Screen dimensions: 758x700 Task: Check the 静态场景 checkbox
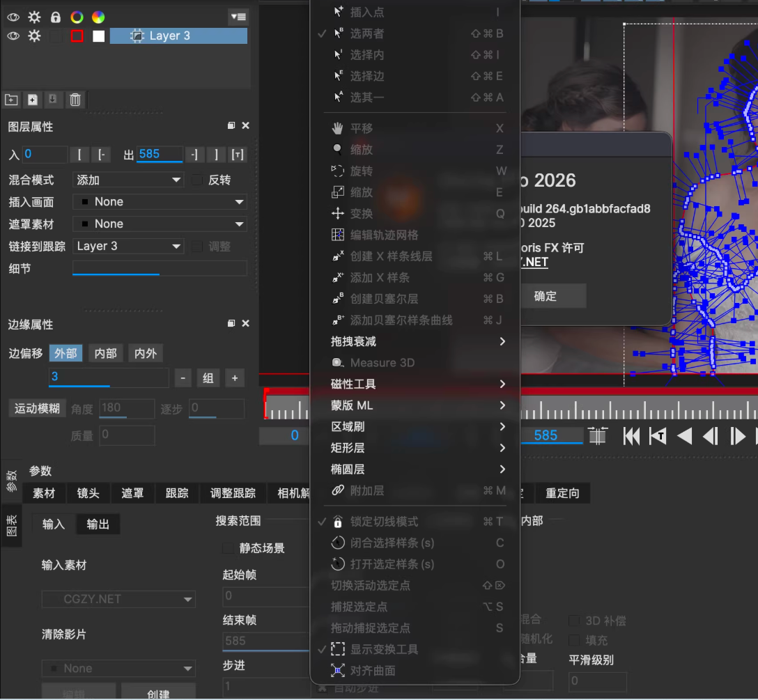228,548
